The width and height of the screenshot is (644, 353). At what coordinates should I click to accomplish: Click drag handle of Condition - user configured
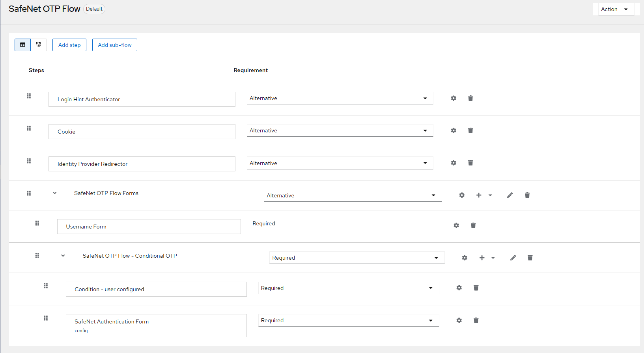tap(46, 286)
